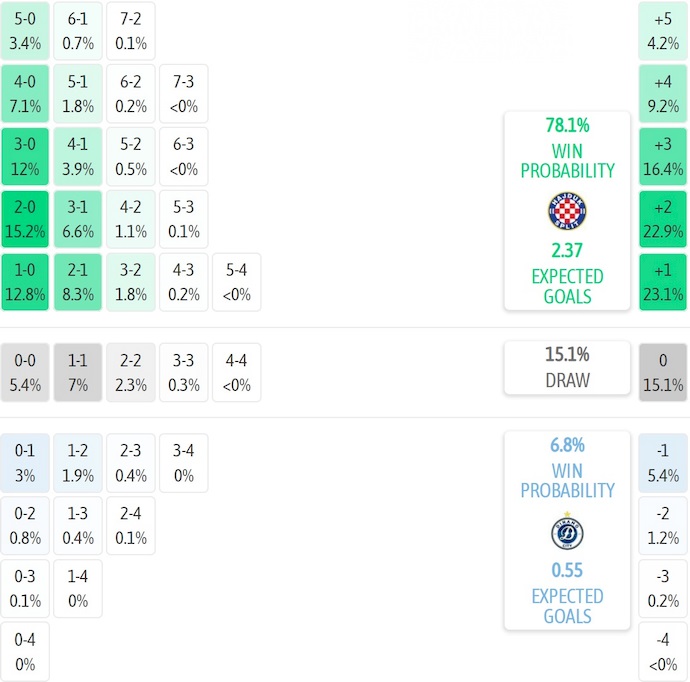Pick the 5-0 scoreline tile
Screen dimensions: 690x682
point(25,30)
